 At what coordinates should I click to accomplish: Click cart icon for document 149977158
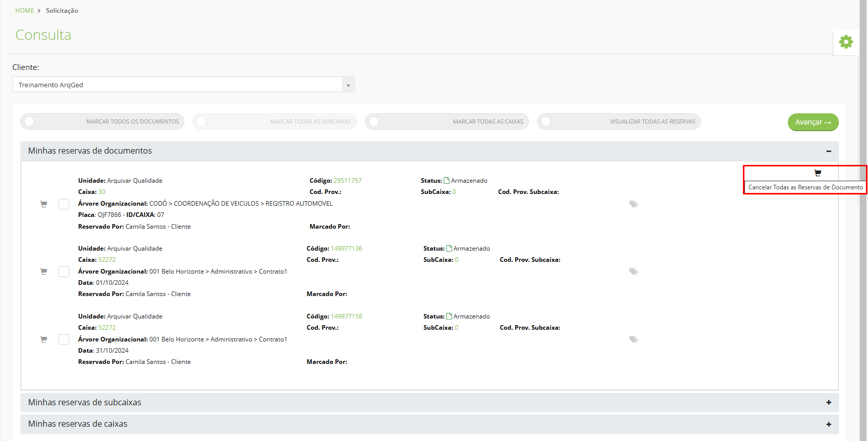44,339
